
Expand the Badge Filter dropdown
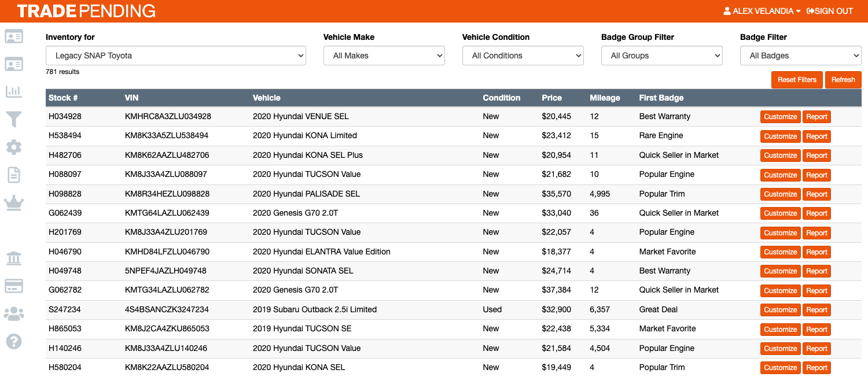coord(800,56)
